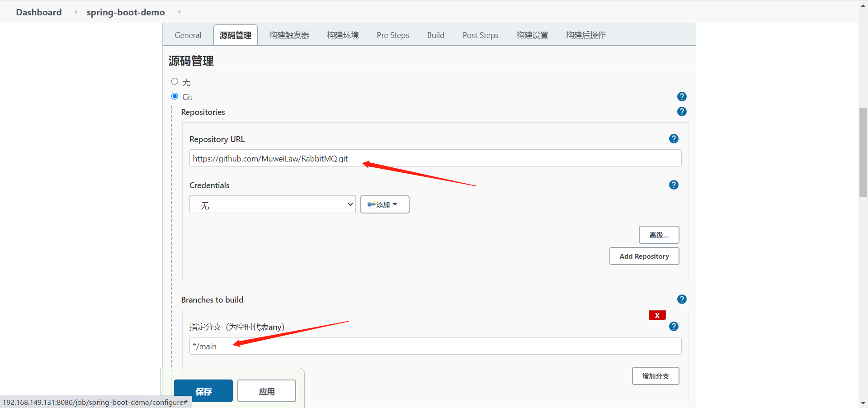
Task: Switch to the Post Steps tab
Action: tap(481, 35)
